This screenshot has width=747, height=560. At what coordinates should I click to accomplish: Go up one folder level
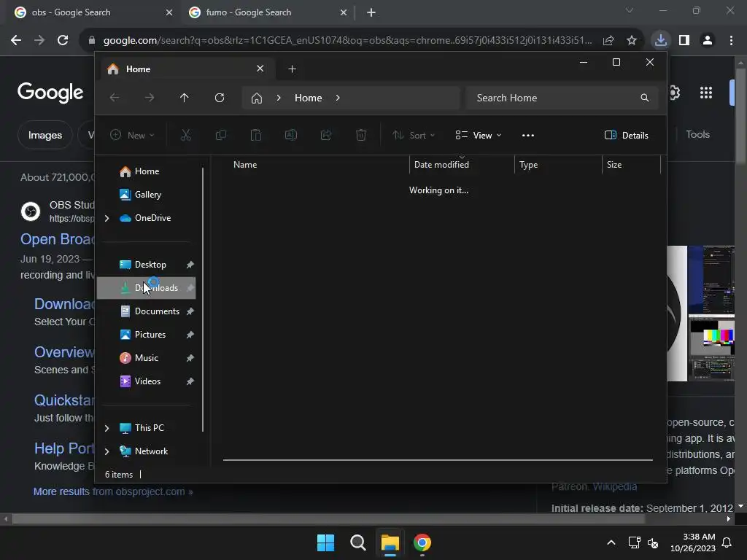pos(185,98)
